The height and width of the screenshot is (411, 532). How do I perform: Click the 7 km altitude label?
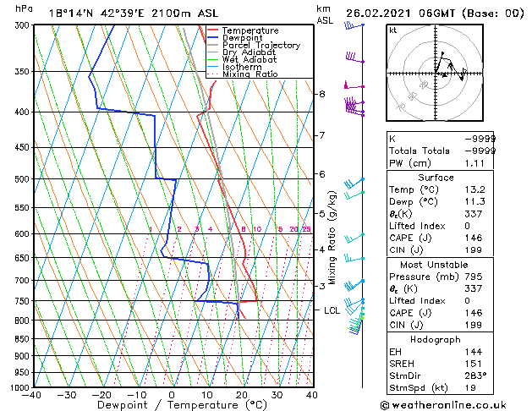(322, 135)
